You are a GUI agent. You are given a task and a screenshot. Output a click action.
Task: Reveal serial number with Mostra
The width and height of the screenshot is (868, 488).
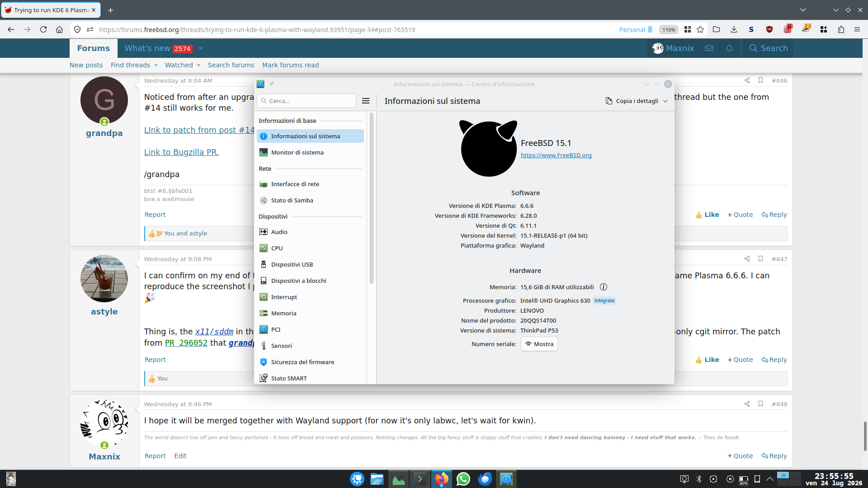coord(539,344)
